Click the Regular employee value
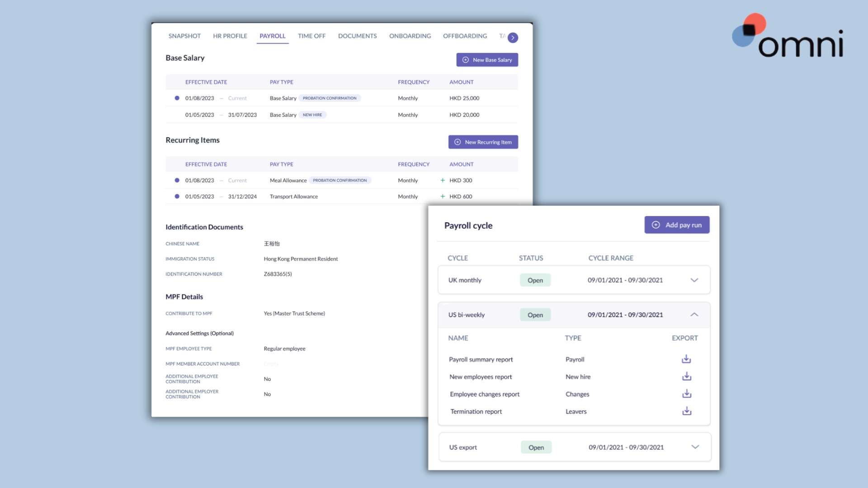The height and width of the screenshot is (488, 868). 284,348
